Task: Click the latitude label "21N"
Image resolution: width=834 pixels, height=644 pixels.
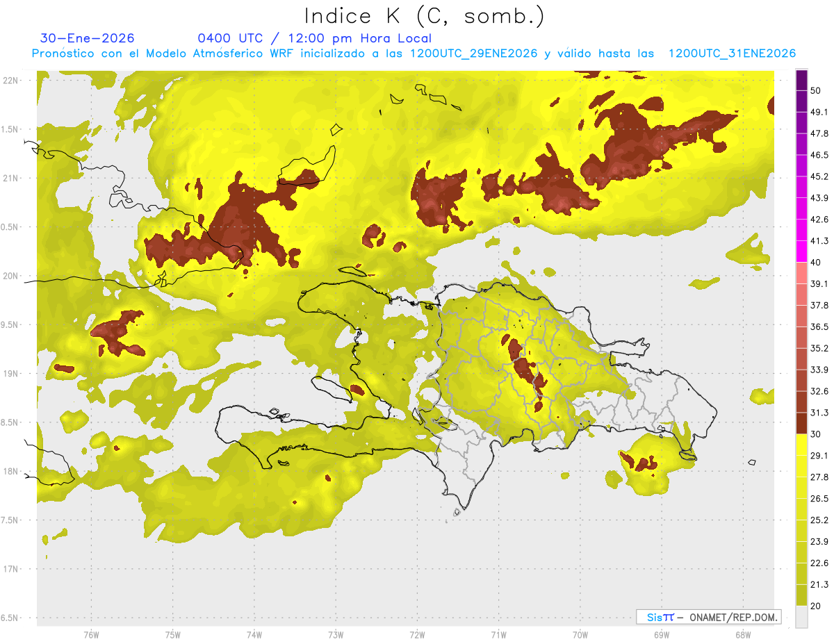Action: (12, 179)
